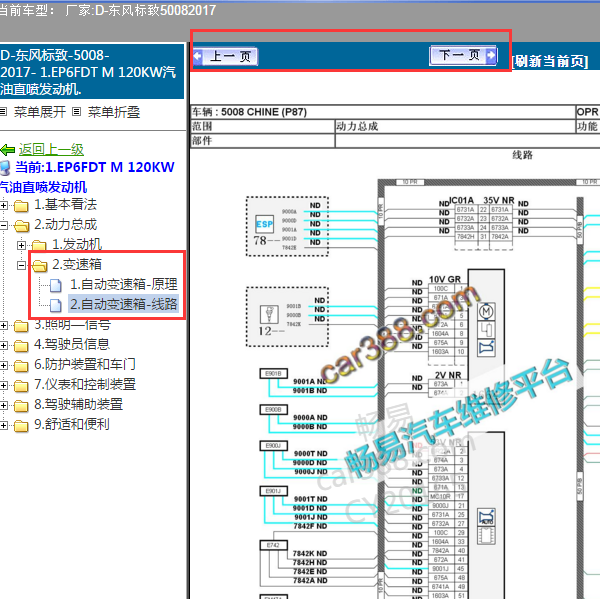The image size is (600, 599).
Task: Expand the 1.基本看法 tree node
Action: (3, 206)
